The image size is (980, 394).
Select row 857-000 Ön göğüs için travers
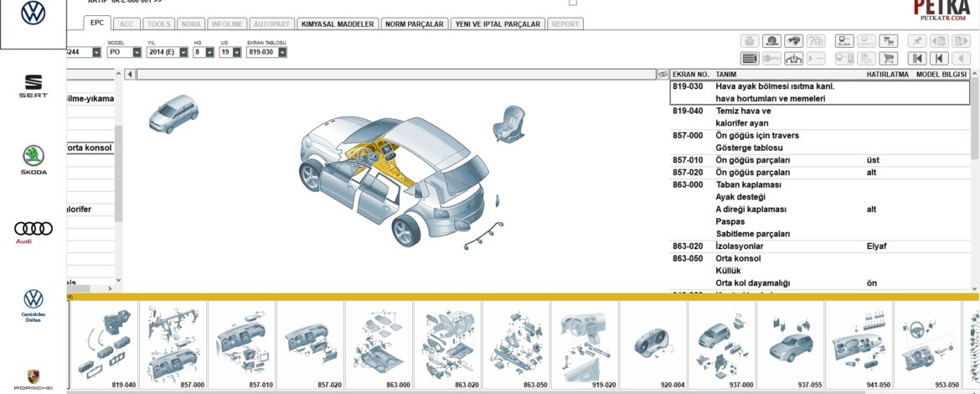coord(819,142)
